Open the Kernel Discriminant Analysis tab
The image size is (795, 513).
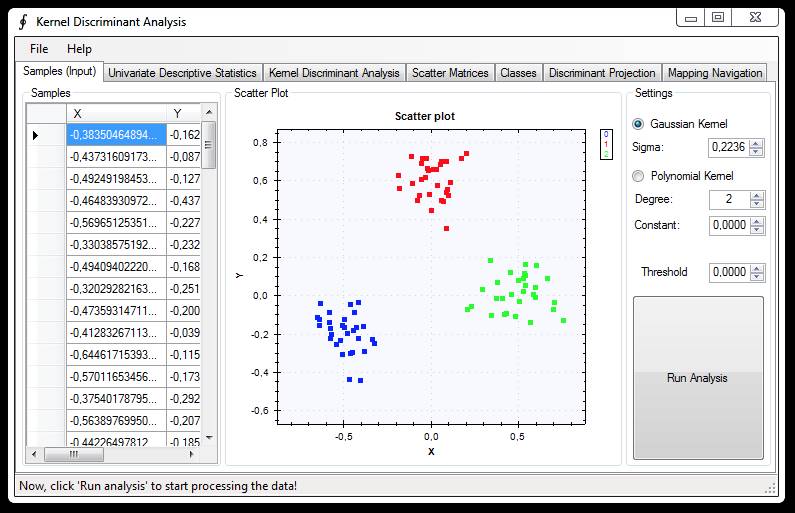[x=334, y=73]
